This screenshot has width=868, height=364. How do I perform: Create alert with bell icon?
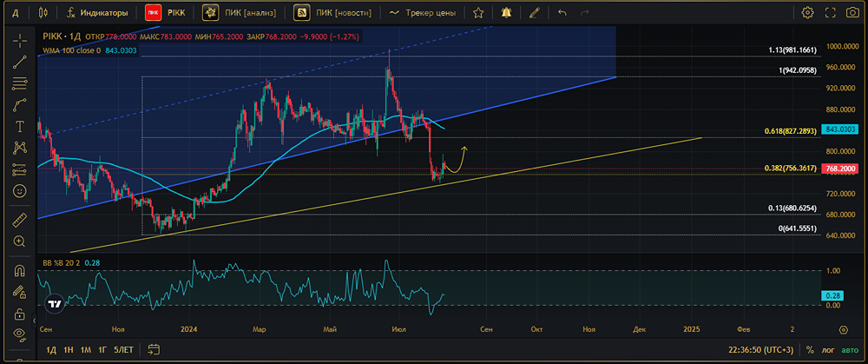pyautogui.click(x=506, y=12)
